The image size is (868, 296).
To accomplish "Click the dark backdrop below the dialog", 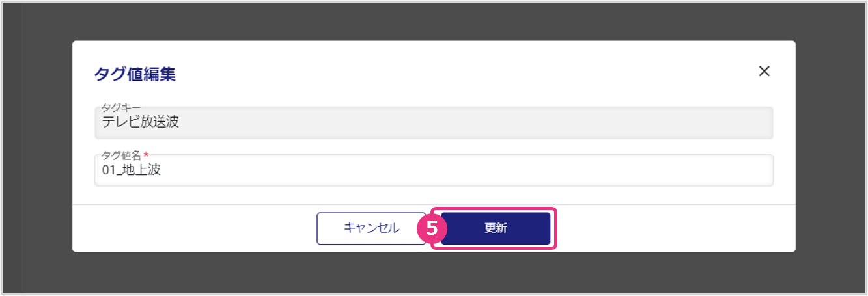I will click(x=433, y=273).
